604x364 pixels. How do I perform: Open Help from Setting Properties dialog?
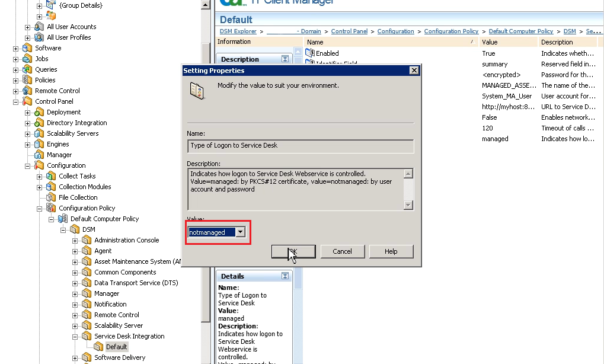point(391,251)
